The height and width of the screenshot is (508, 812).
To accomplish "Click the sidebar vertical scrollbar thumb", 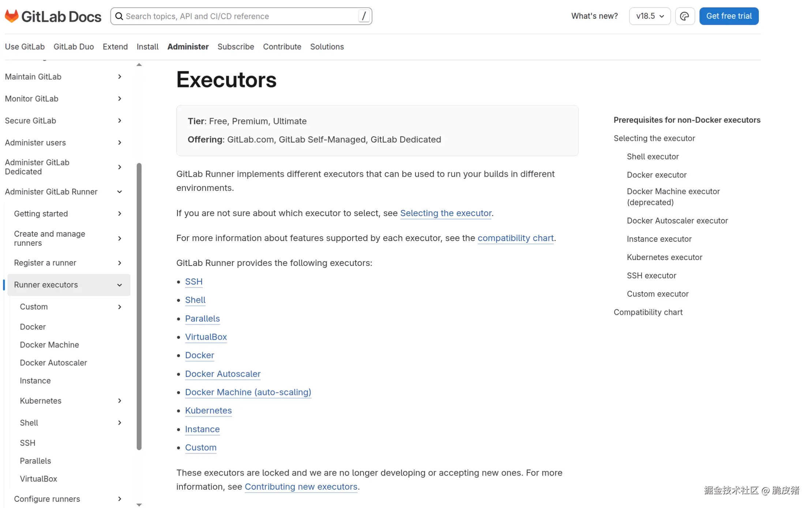I will click(139, 306).
